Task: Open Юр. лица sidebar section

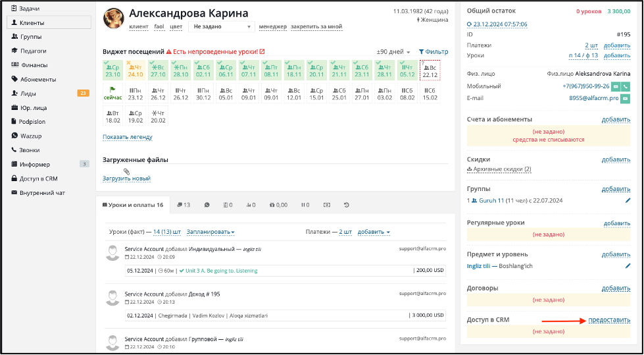Action: (x=29, y=108)
